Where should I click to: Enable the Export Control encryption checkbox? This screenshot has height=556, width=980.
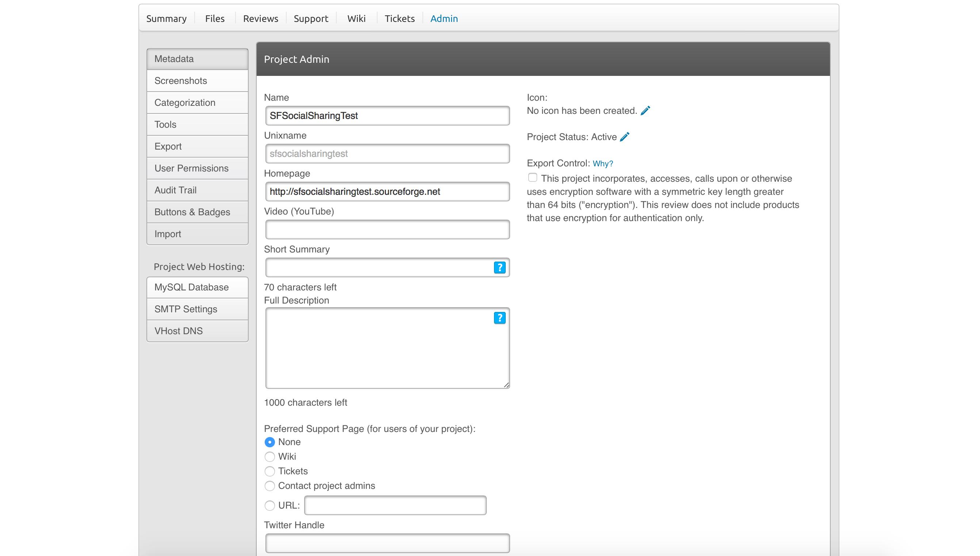click(x=533, y=178)
